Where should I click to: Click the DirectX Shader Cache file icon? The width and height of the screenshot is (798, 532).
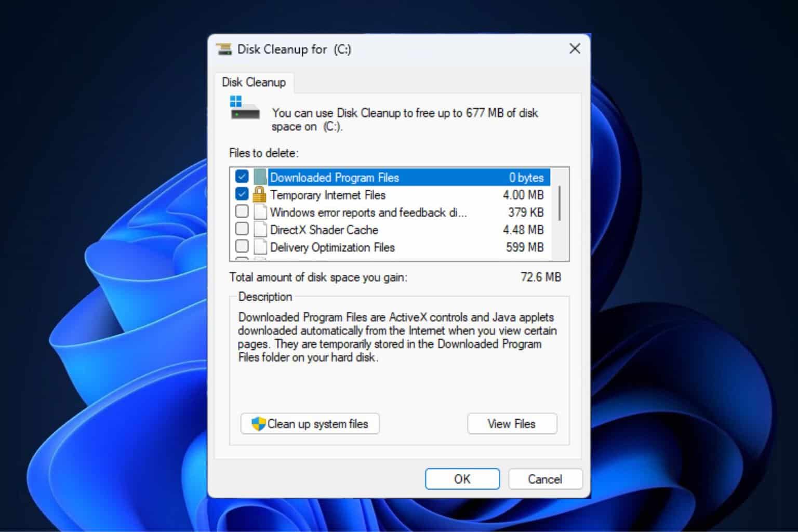(x=260, y=230)
